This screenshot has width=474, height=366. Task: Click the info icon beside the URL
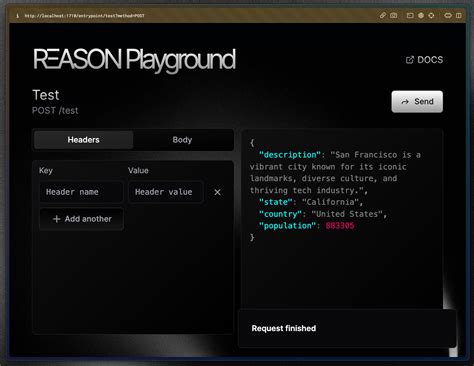pos(18,16)
